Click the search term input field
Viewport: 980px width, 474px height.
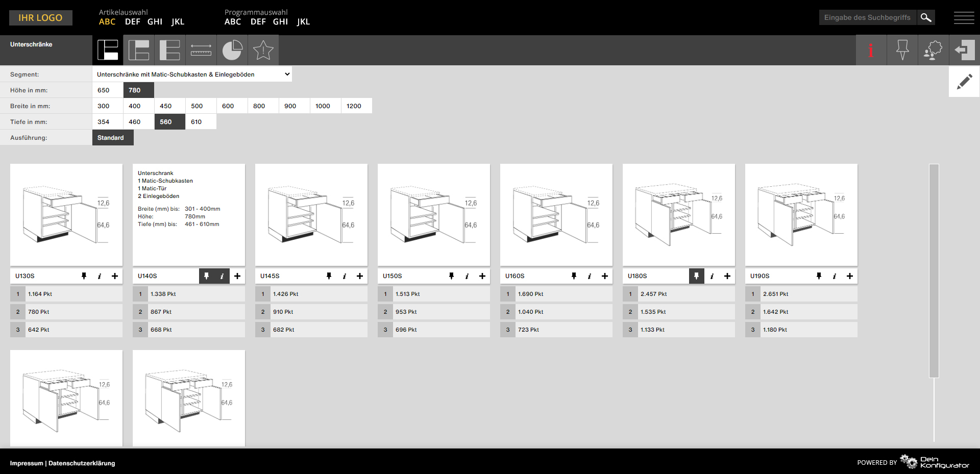click(868, 17)
